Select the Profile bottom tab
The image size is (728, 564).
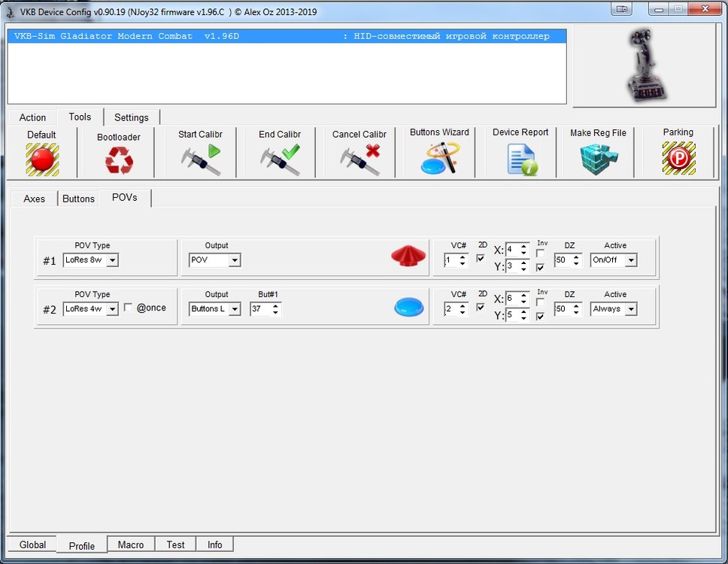click(x=82, y=546)
